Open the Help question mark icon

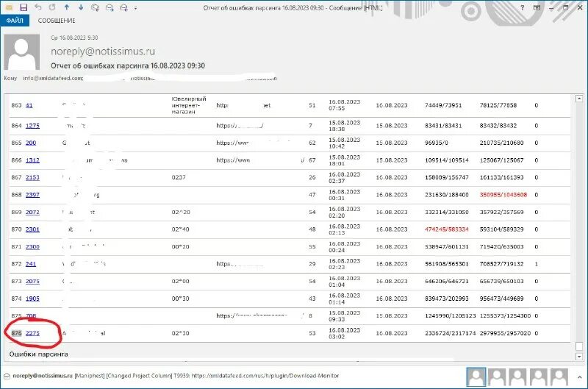point(522,7)
